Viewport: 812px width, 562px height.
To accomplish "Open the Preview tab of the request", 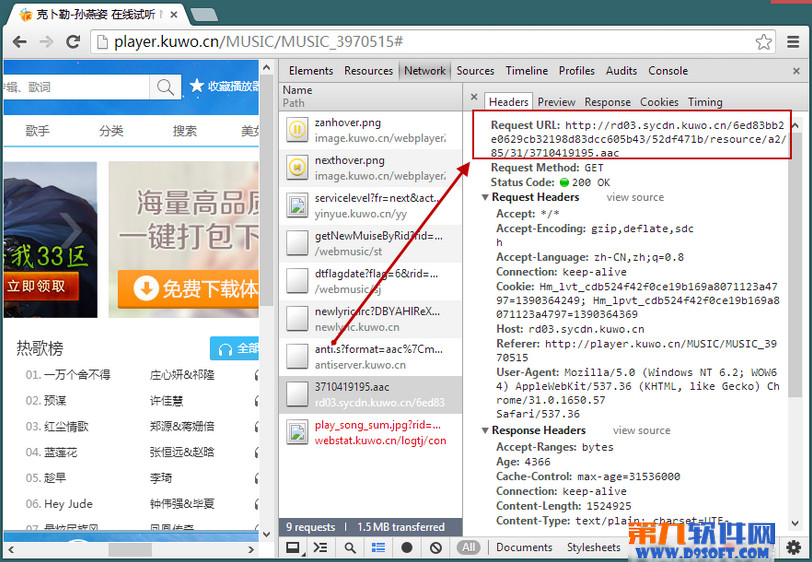I will [556, 102].
